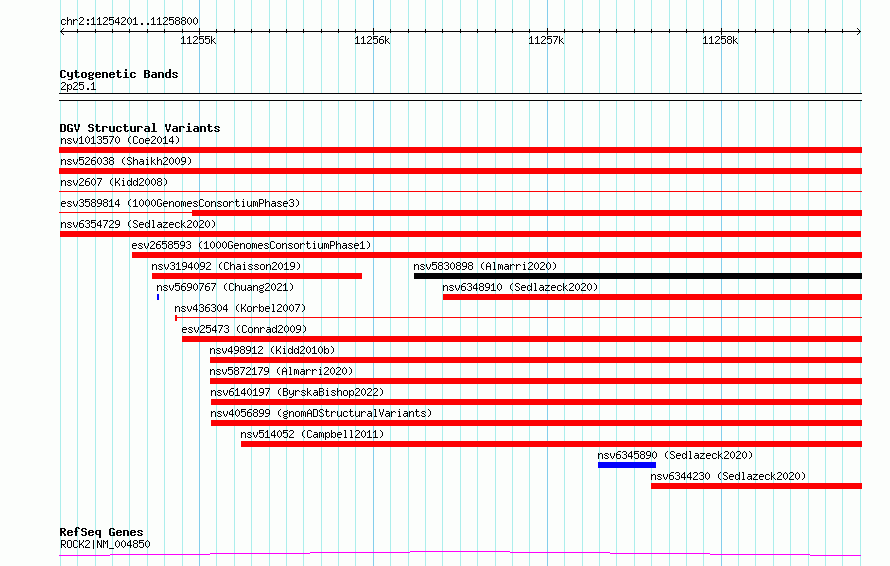Screen dimensions: 890x566
Task: Click the nsv1013570 (Coe2014) variant bar
Action: coord(460,150)
